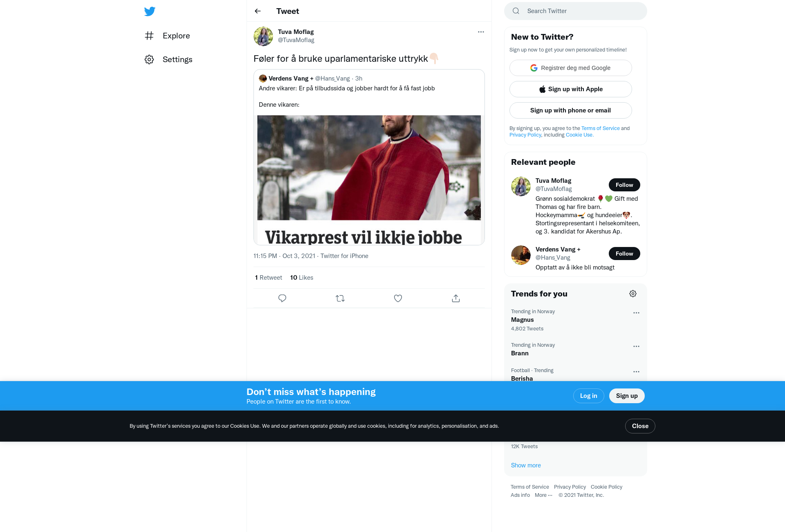This screenshot has width=785, height=532.
Task: Follow Tuva Moflag
Action: click(624, 185)
